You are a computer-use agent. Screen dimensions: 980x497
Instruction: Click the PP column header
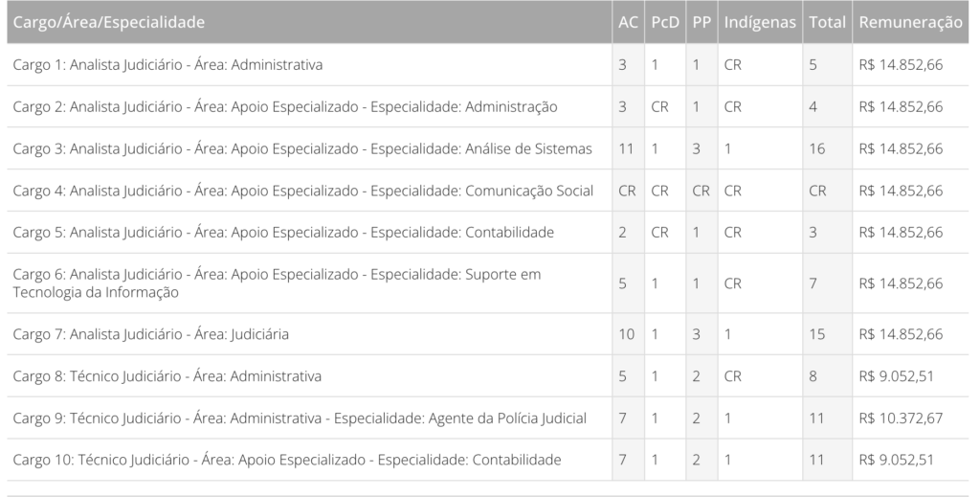click(x=702, y=22)
